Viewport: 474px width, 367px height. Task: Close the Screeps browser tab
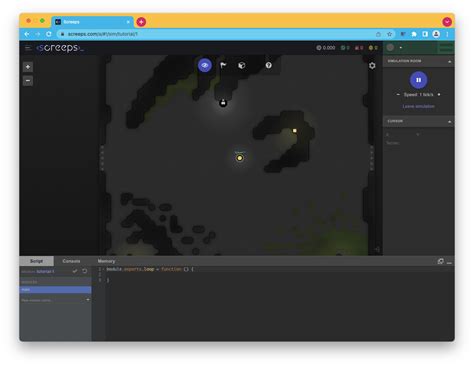[128, 22]
